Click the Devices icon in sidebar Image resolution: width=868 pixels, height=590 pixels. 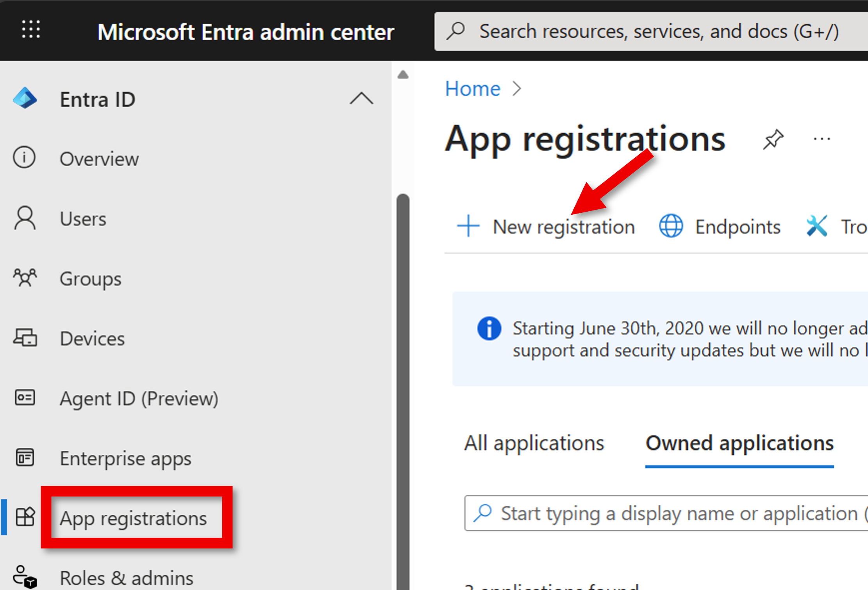pos(25,338)
